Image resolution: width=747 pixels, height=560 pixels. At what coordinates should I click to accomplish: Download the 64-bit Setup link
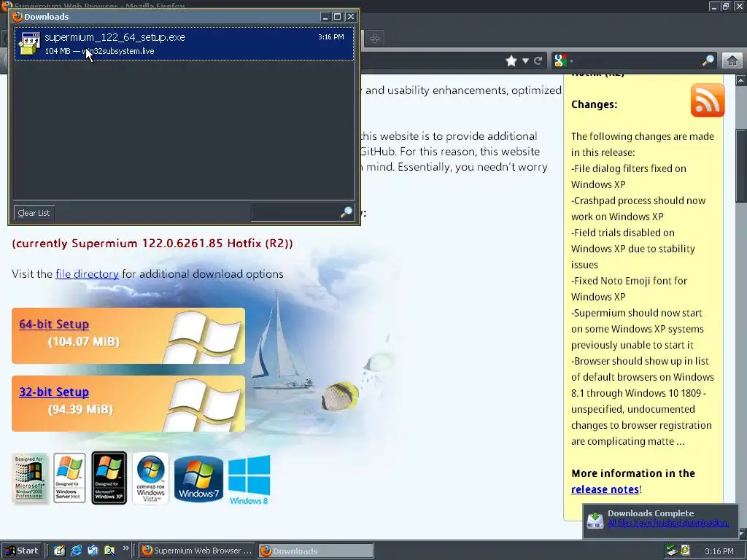tap(54, 324)
